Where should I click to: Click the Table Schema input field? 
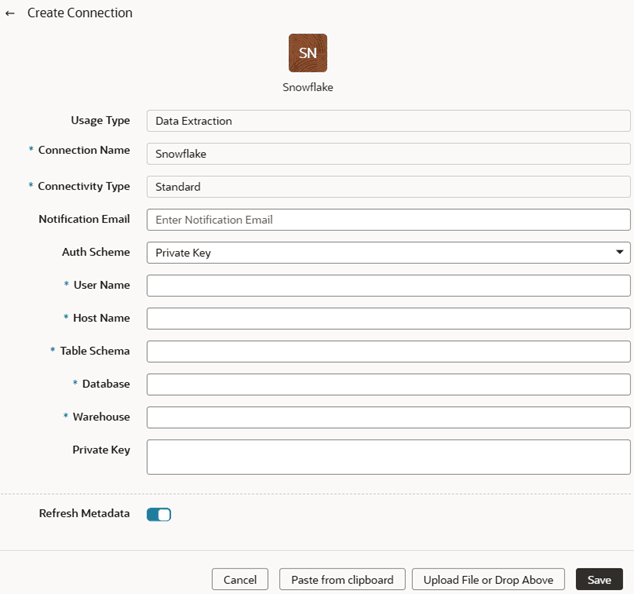(x=388, y=352)
